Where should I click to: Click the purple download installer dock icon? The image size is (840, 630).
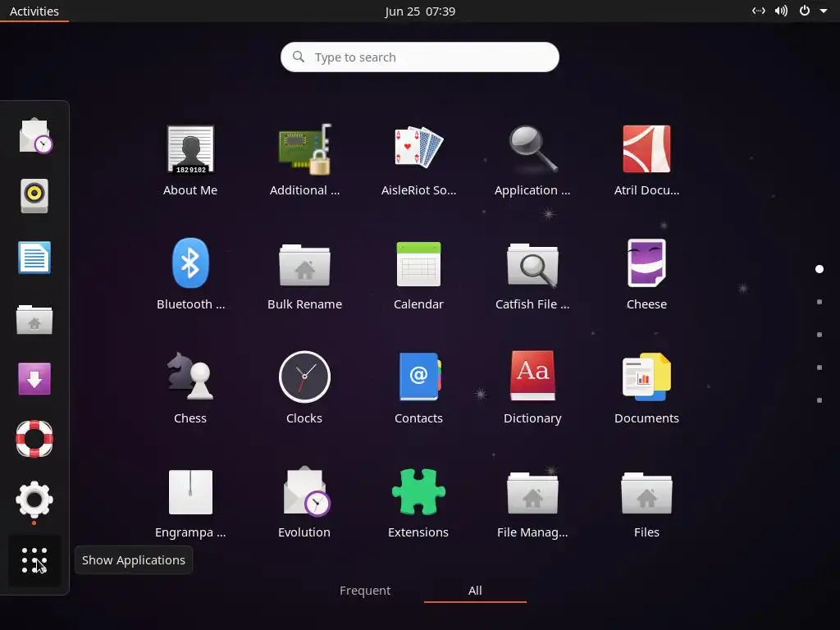34,379
